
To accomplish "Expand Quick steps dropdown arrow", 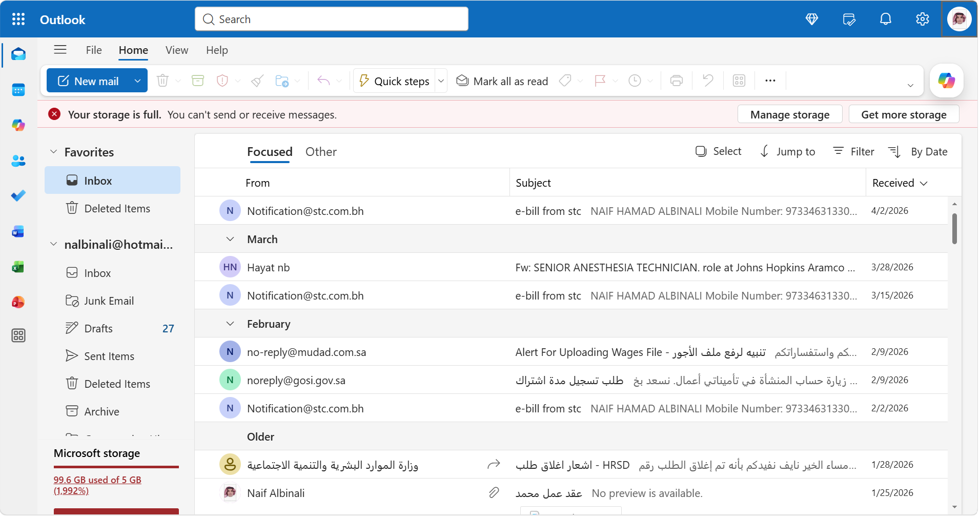I will pos(441,81).
